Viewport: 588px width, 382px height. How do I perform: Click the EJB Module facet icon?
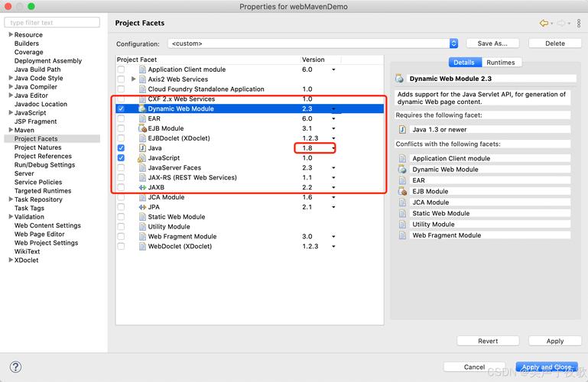(141, 129)
